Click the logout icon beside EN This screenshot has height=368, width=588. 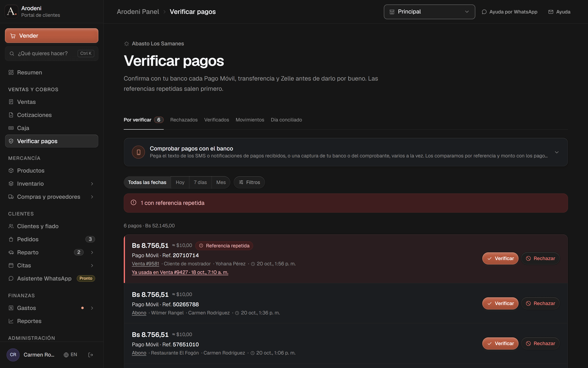point(91,355)
